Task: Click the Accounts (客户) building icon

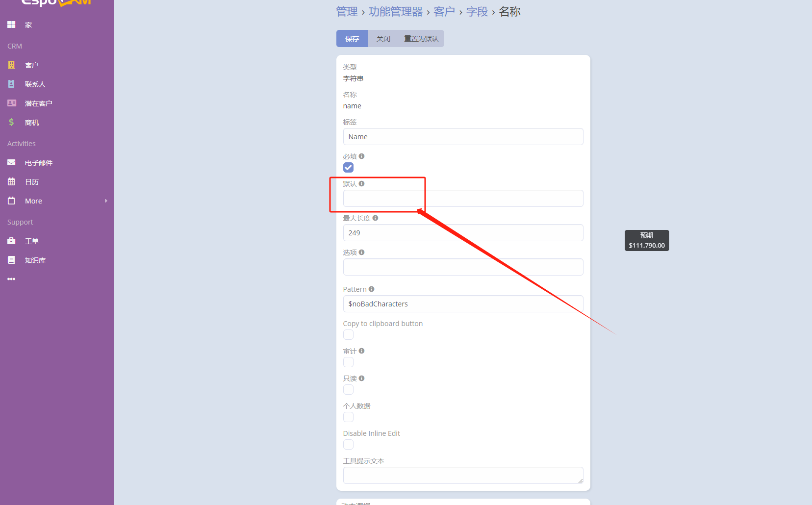Action: [x=11, y=65]
